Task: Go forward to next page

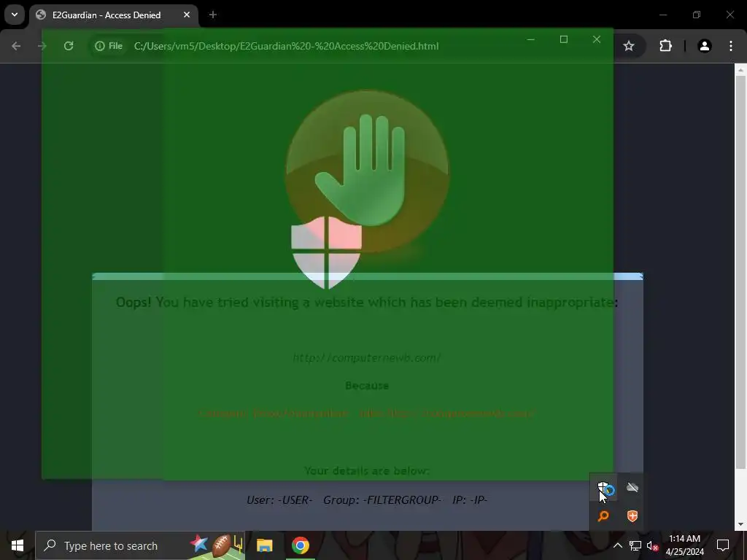Action: click(x=42, y=46)
